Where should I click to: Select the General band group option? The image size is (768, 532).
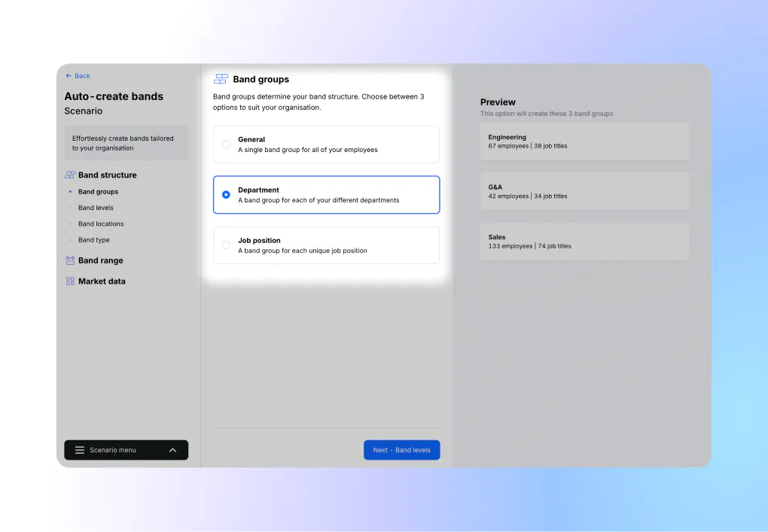pos(326,144)
